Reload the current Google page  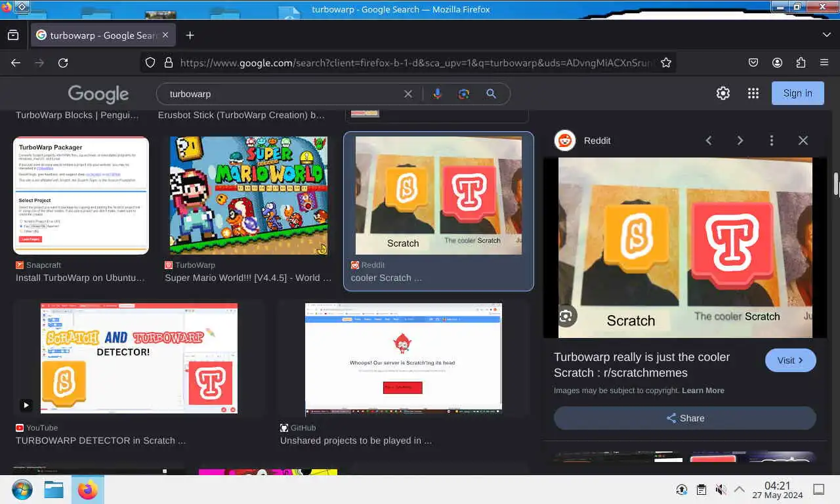coord(63,63)
